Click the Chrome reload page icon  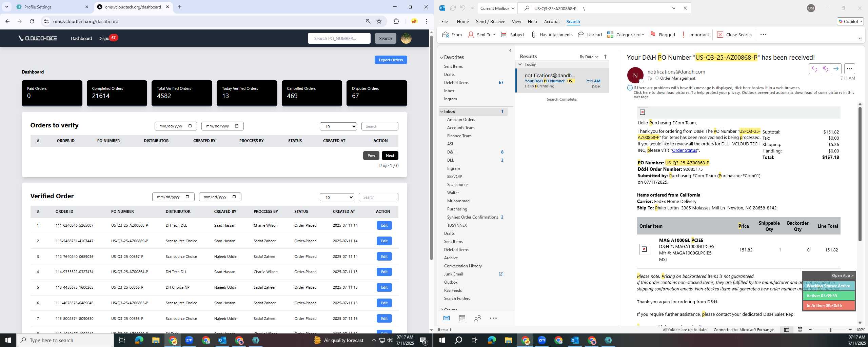click(32, 21)
